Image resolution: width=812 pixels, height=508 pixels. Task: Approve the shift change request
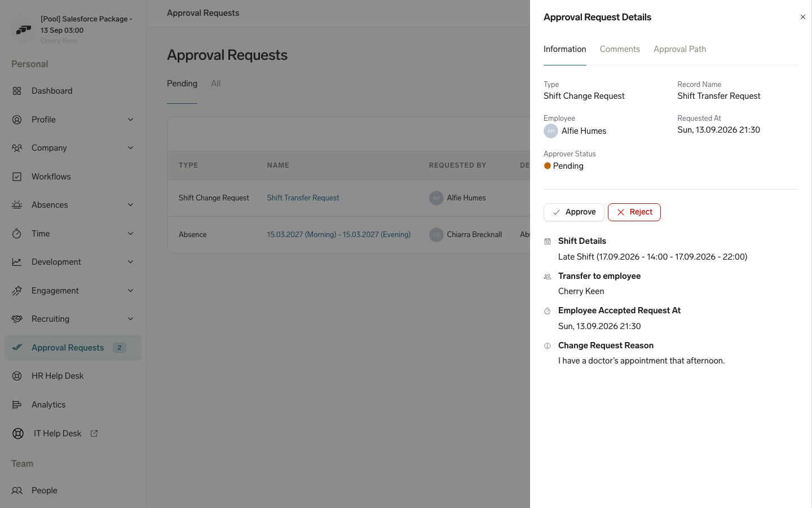[x=574, y=212]
